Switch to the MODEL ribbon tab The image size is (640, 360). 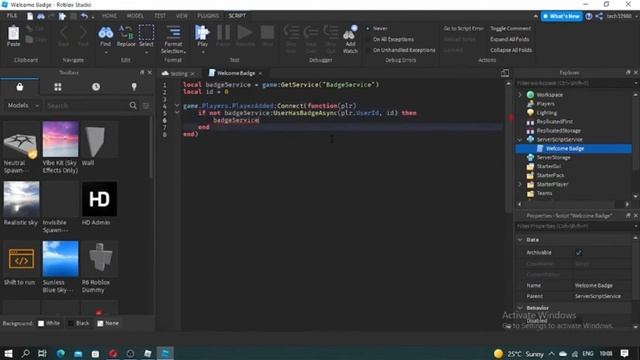coord(135,16)
